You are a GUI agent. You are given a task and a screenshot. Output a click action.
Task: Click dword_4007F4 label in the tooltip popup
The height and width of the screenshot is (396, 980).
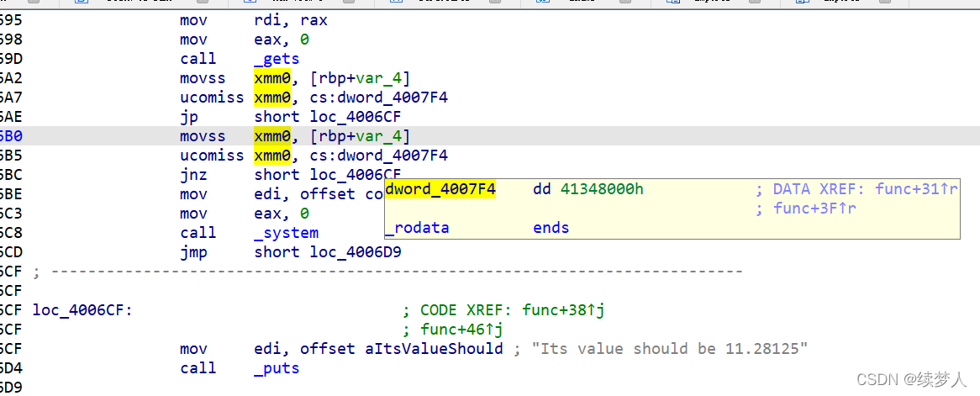(x=440, y=189)
